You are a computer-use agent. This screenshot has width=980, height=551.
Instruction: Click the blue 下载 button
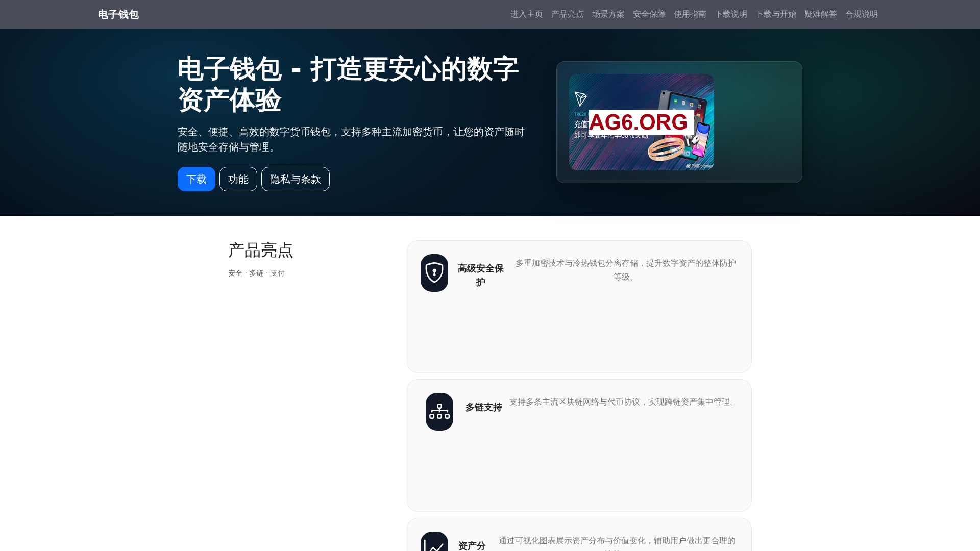pyautogui.click(x=196, y=179)
